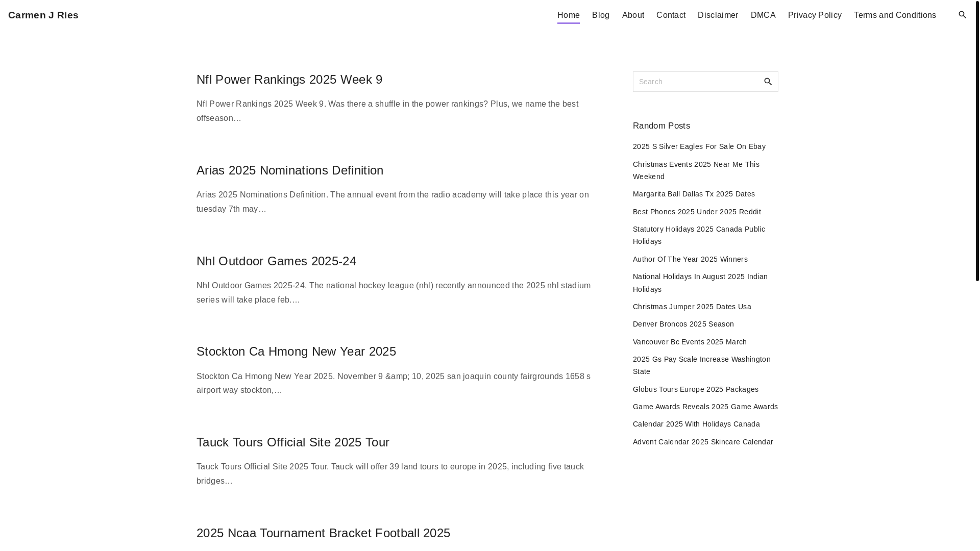Open National Holidays In August 2025 Indian Holidays
The image size is (980, 551).
click(x=700, y=283)
